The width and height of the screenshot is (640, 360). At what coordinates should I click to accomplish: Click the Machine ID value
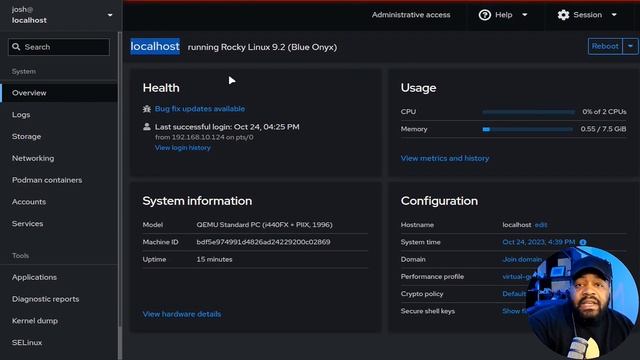[x=263, y=242]
